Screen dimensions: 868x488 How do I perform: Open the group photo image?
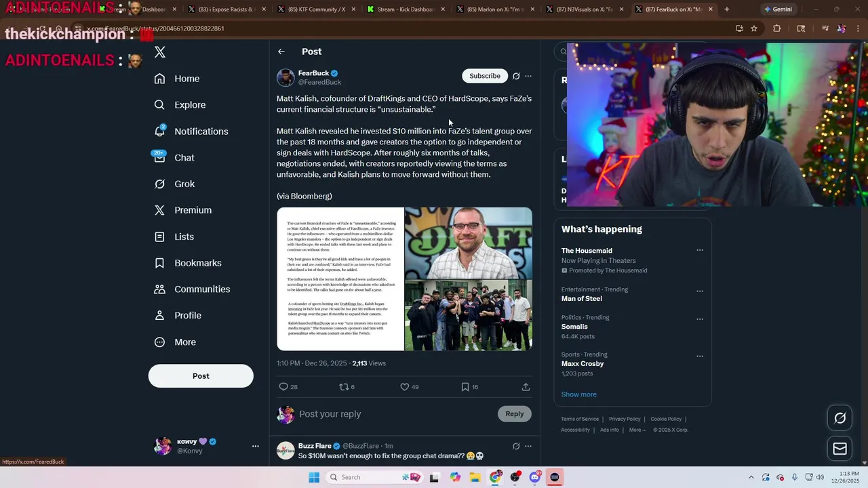[x=469, y=315]
